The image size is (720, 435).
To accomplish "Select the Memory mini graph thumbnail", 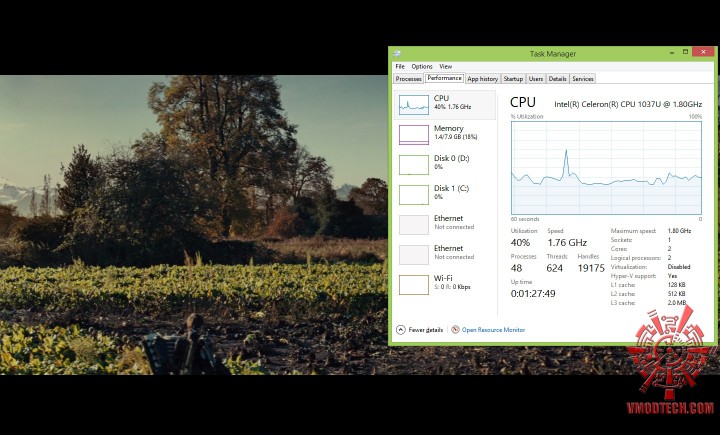I will 414,135.
